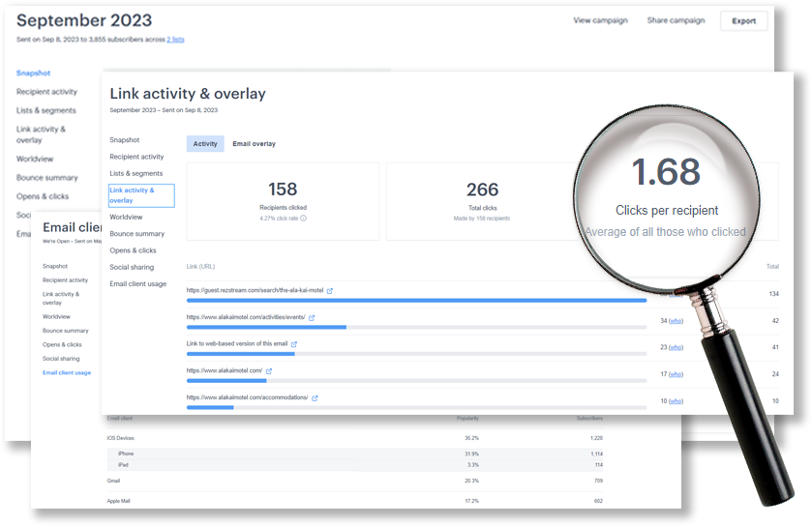Click Link to web-based version of this email
Screen dimensions: 812x526
point(237,343)
